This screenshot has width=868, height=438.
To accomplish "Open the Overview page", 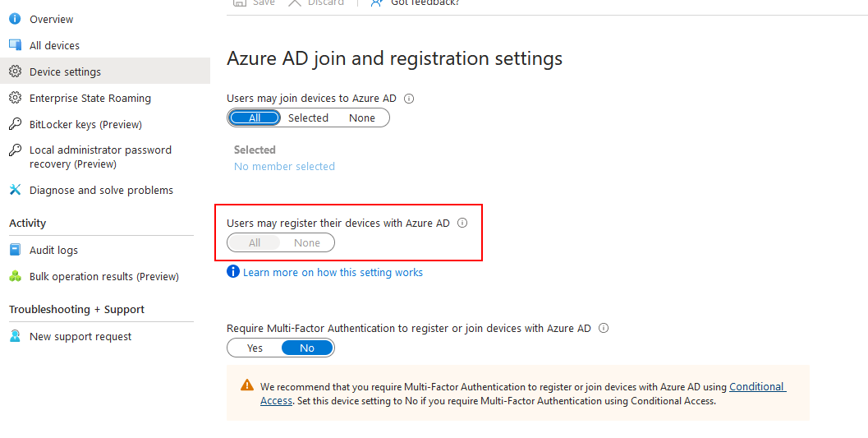I will tap(51, 20).
